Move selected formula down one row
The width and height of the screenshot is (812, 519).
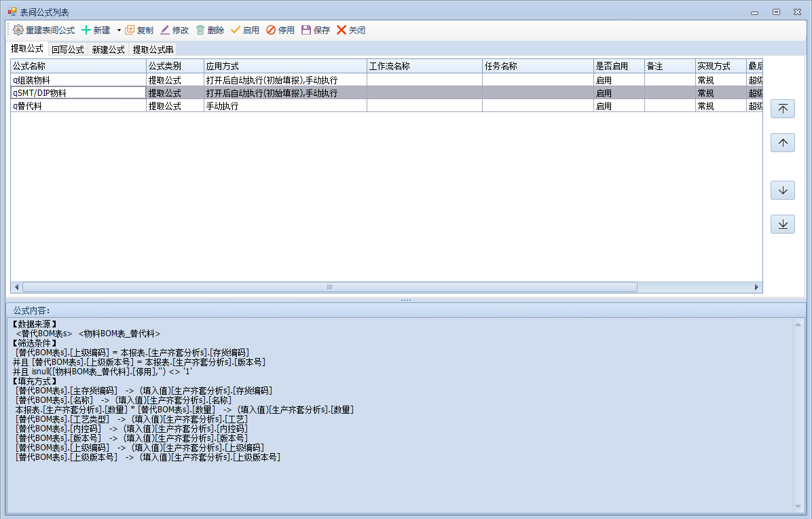782,190
